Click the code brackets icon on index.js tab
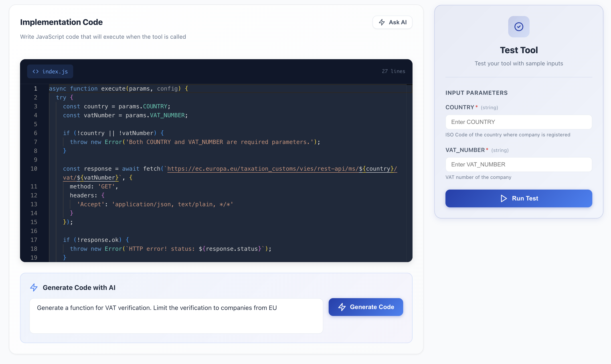The image size is (611, 364). pos(35,71)
